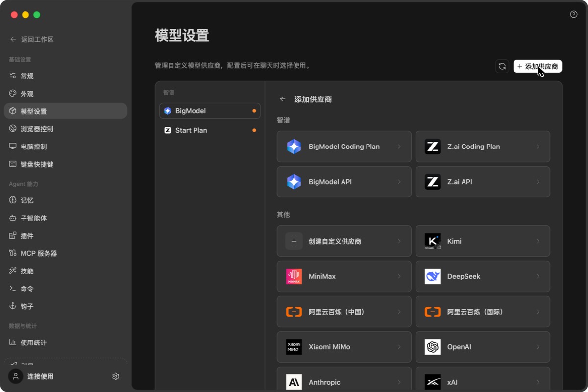Image resolution: width=588 pixels, height=392 pixels.
Task: Open 键盘快捷键 settings
Action: pos(66,164)
